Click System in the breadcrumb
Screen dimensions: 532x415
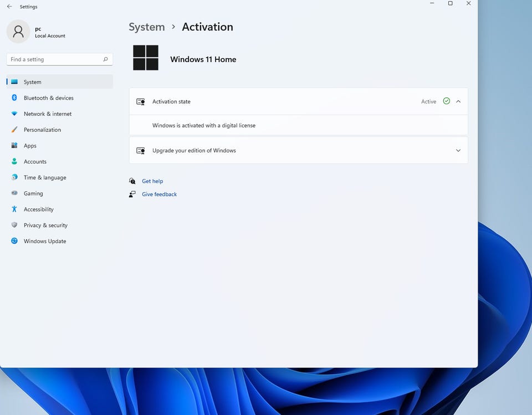point(146,27)
